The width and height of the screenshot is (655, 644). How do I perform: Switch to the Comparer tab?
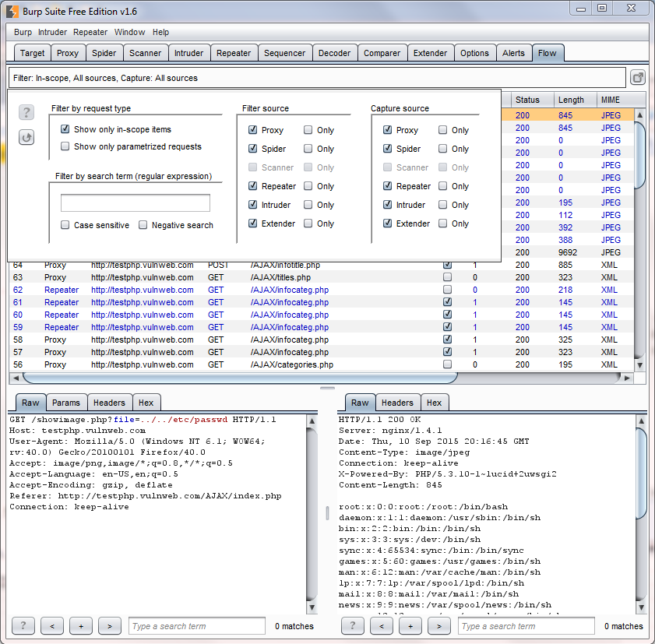tap(382, 53)
